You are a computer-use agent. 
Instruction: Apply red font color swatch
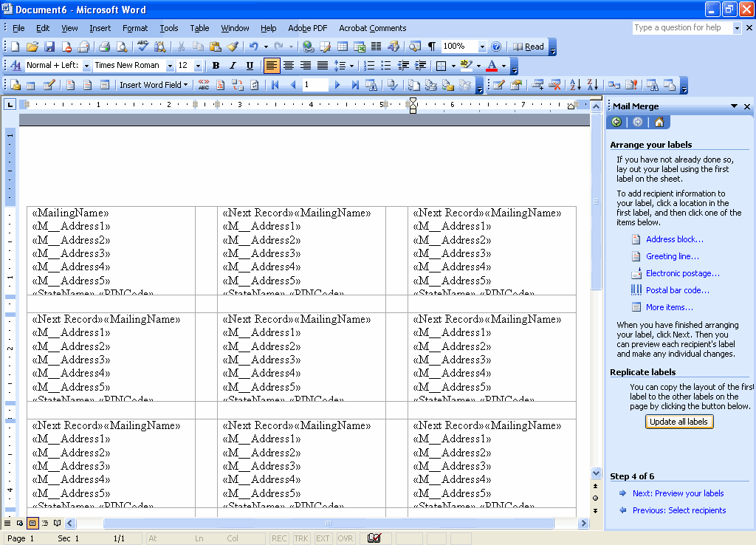[492, 66]
